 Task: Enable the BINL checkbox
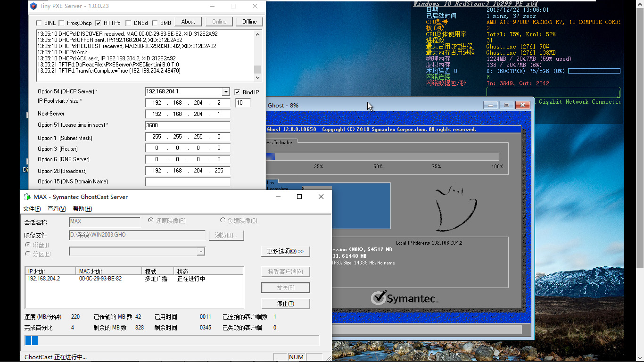coord(39,23)
